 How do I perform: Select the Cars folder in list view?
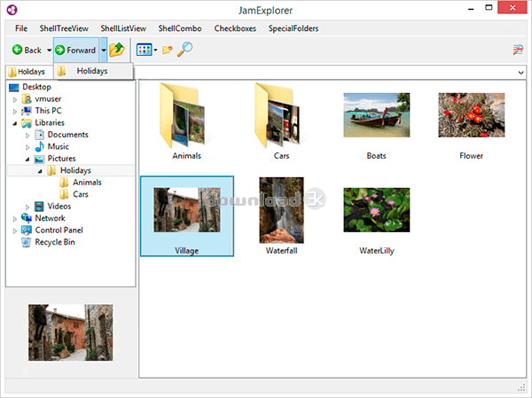point(282,121)
